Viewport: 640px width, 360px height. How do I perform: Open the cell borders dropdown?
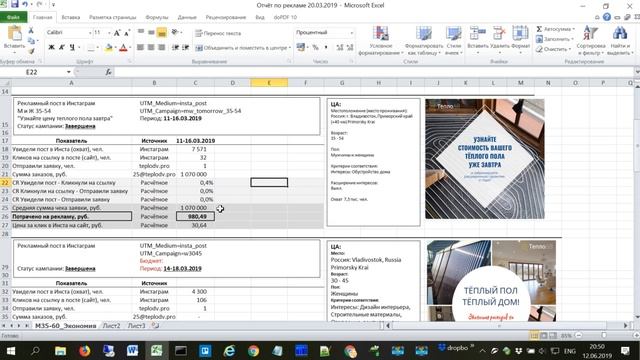click(x=98, y=48)
